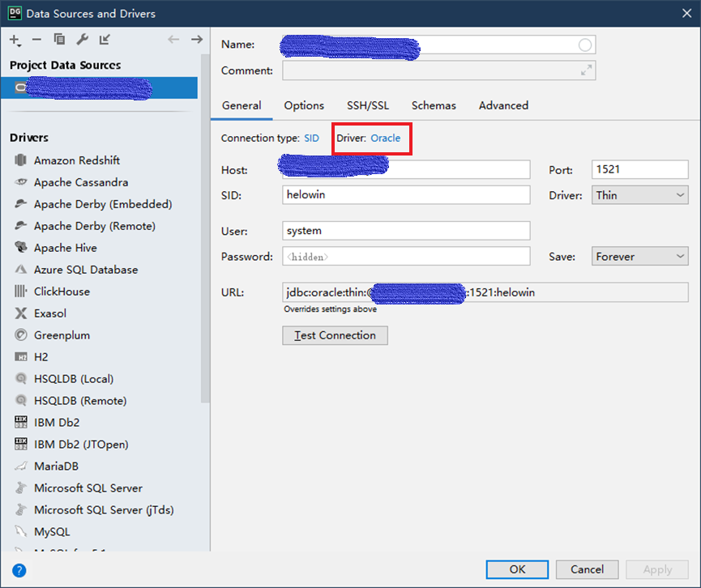This screenshot has height=588, width=701.
Task: Select the Amazon Redshift driver icon
Action: pyautogui.click(x=20, y=160)
